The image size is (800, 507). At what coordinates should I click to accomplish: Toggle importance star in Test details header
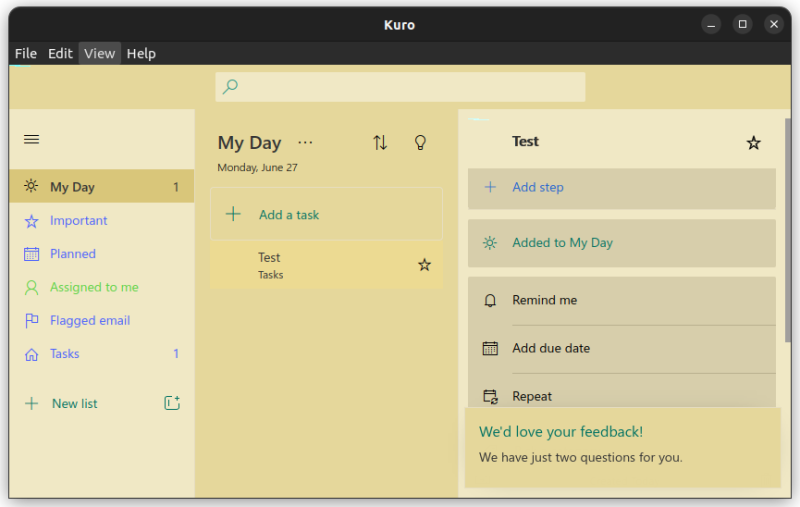tap(754, 143)
